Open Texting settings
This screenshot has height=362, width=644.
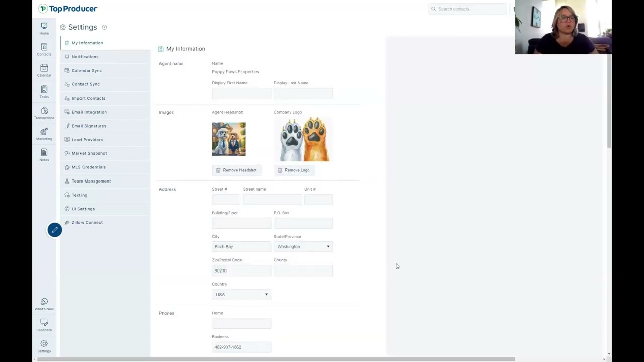105,195
